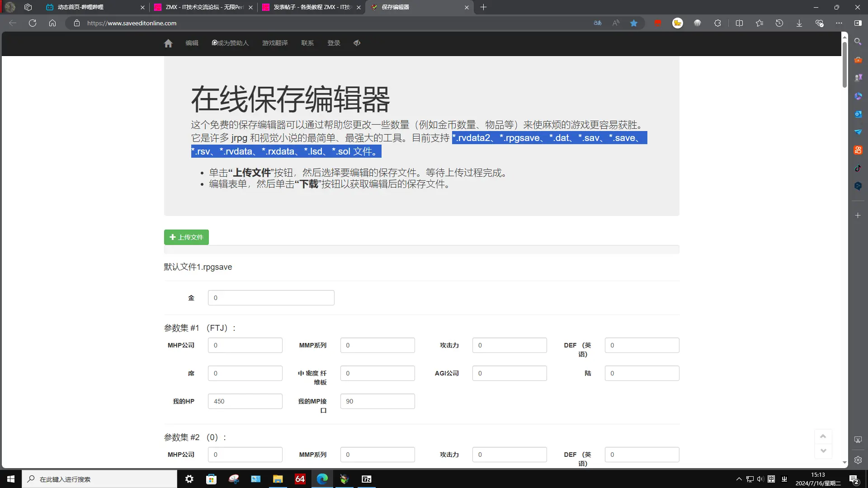
Task: Open File Explorer in taskbar
Action: 278,479
